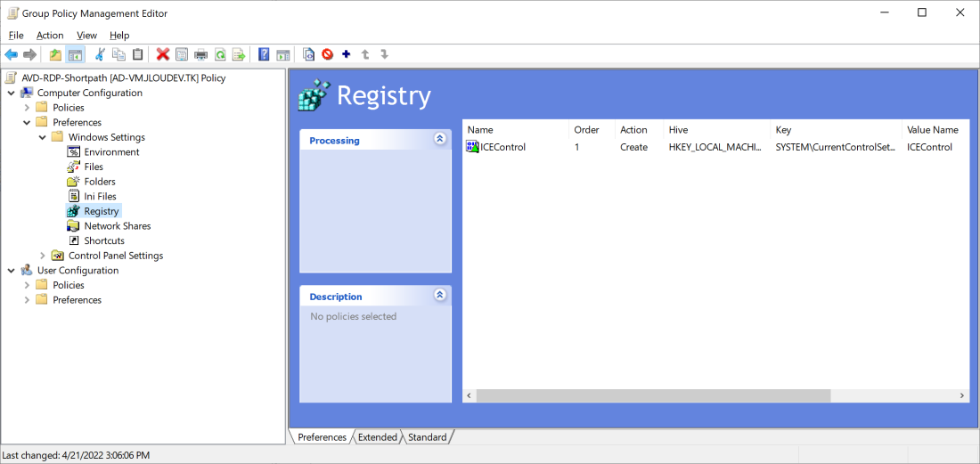
Task: Select the ICEControl registry entry row
Action: [x=502, y=147]
